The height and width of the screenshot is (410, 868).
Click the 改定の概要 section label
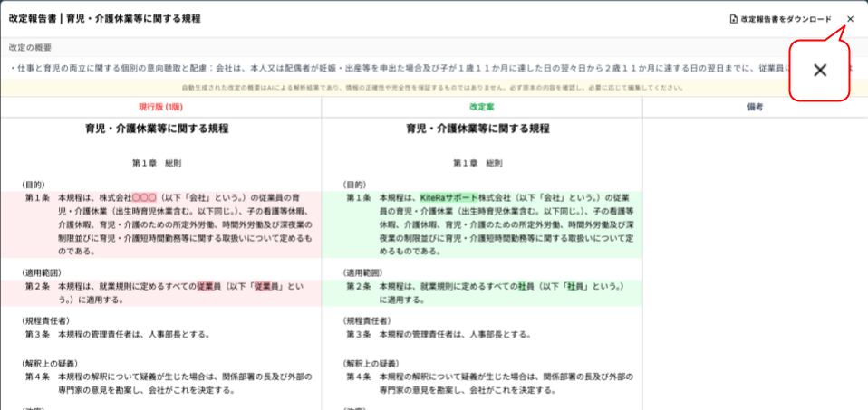[x=30, y=47]
